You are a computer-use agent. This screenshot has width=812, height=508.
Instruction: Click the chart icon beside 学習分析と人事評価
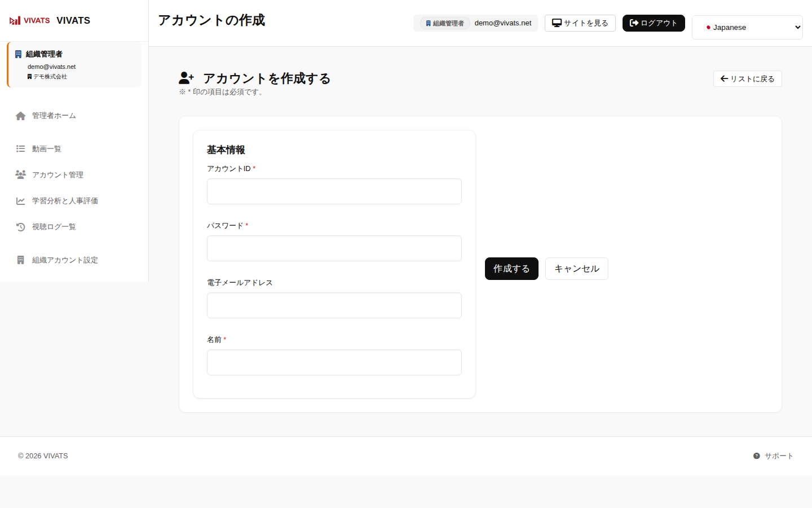click(x=21, y=201)
